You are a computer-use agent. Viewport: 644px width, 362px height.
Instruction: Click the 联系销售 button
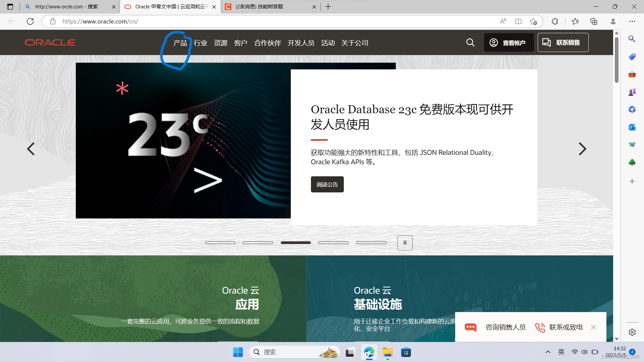563,43
